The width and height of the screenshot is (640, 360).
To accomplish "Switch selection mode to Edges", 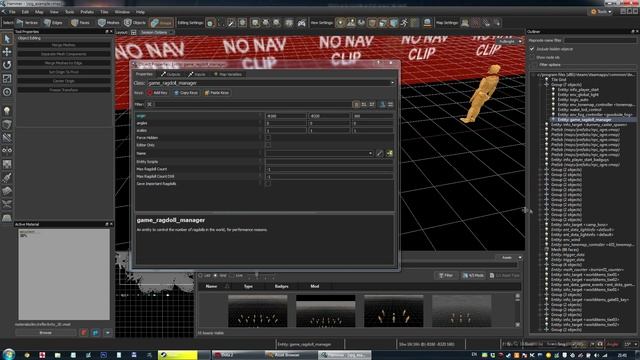I will point(53,23).
